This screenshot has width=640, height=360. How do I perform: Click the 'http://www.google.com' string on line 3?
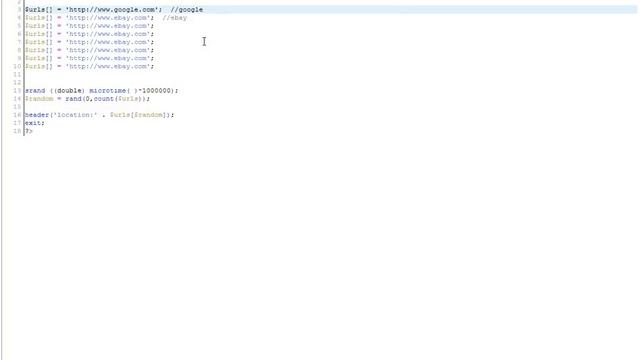coord(112,9)
